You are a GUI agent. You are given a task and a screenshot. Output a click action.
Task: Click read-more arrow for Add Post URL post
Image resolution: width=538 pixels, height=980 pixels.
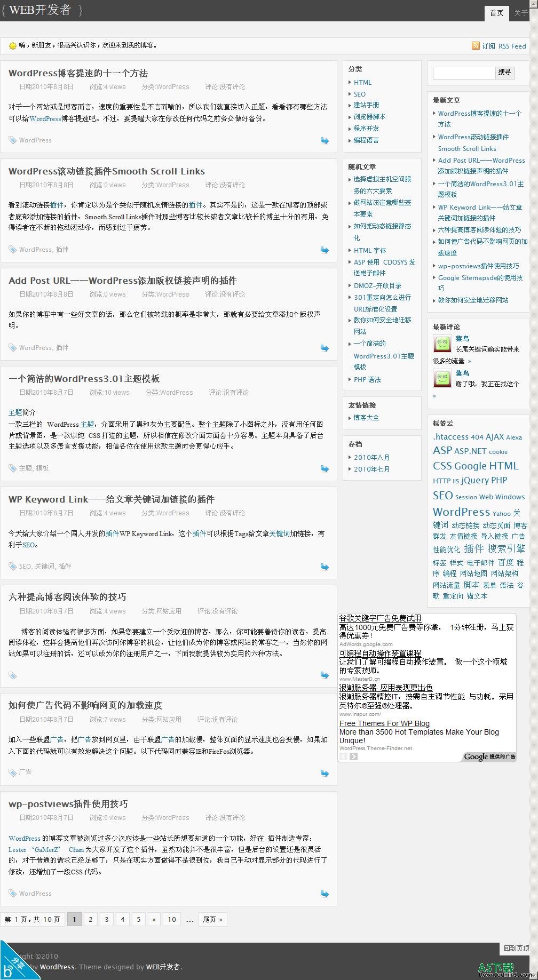pos(325,348)
